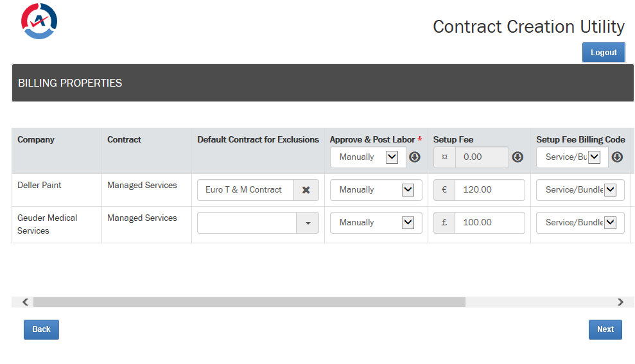
Task: Click the Back button
Action: [x=41, y=329]
